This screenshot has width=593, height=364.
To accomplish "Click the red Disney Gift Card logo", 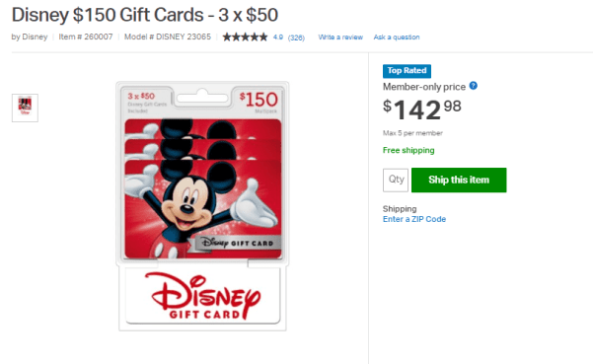I will pyautogui.click(x=204, y=297).
